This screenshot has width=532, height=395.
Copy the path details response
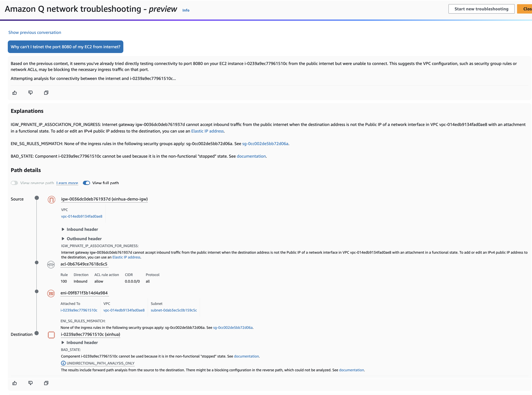coord(46,383)
